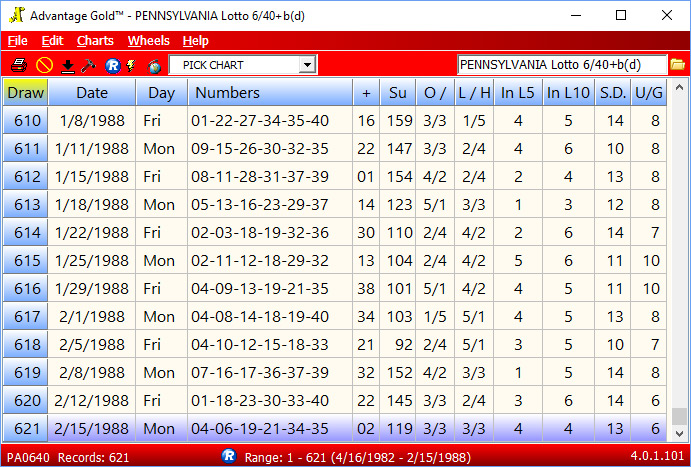Open the Charts menu
The width and height of the screenshot is (691, 467).
95,41
